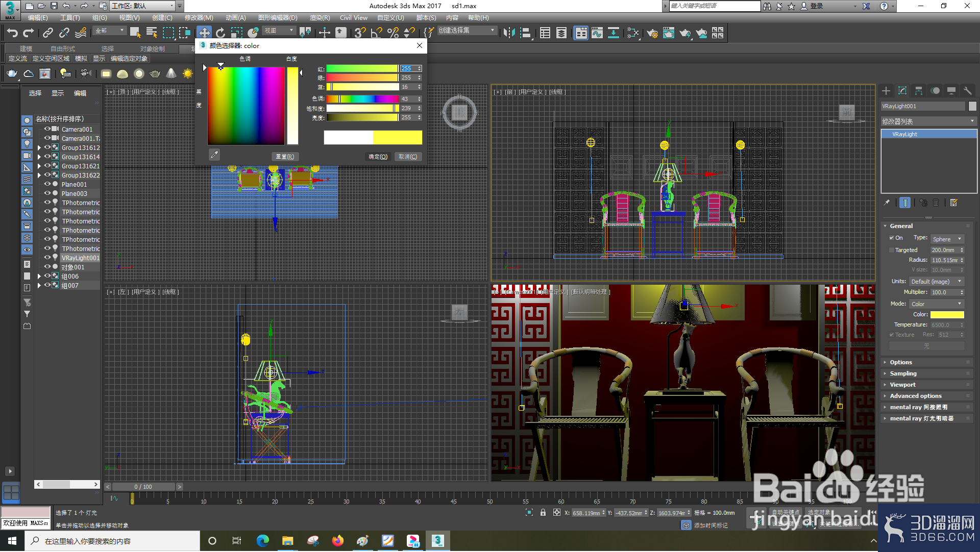980x552 pixels.
Task: Toggle visibility eye of VRayLight001
Action: pyautogui.click(x=47, y=258)
